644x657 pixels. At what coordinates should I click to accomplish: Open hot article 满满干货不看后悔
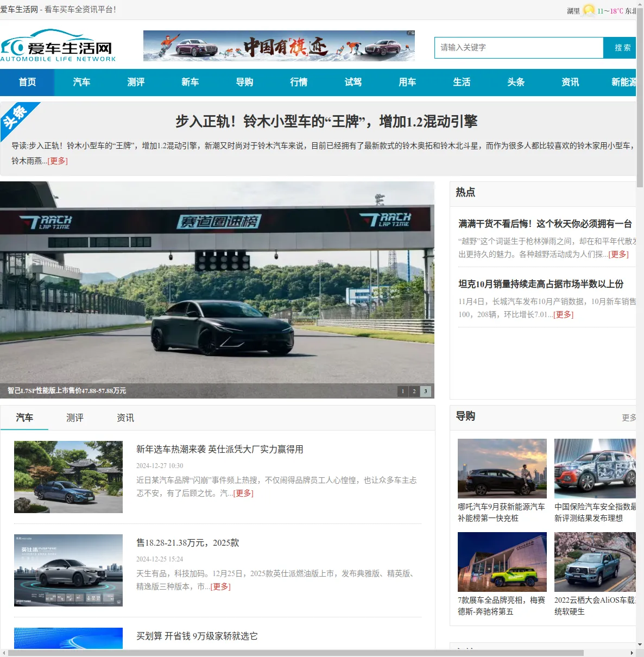point(545,224)
